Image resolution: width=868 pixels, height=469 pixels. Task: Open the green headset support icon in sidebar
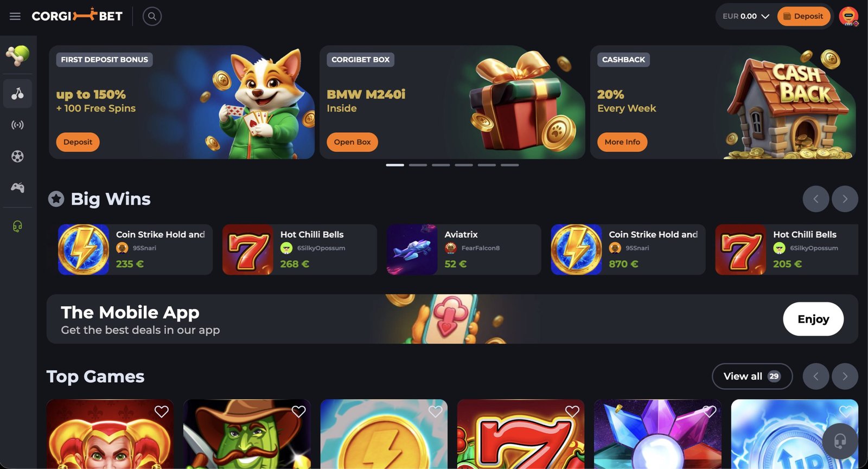(17, 226)
